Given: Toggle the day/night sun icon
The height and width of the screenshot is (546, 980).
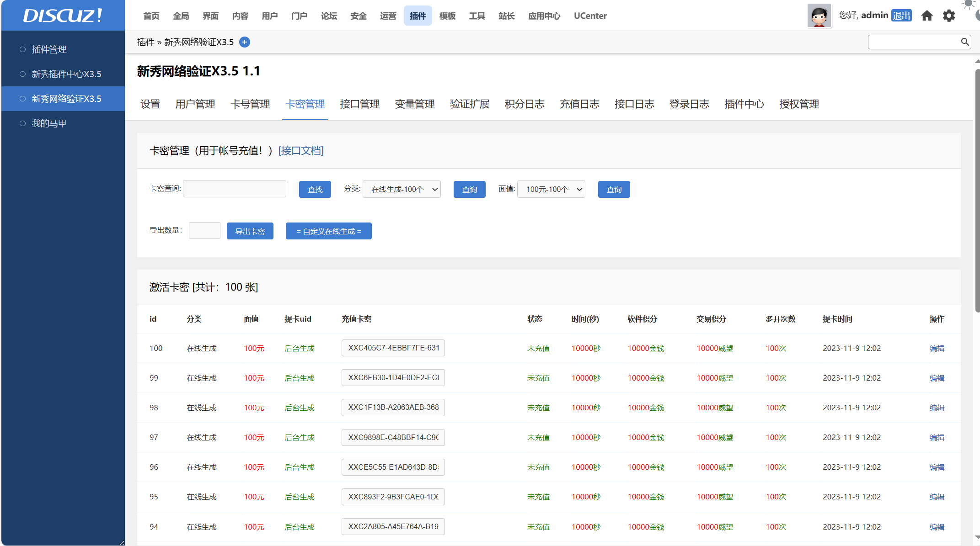Looking at the screenshot, I should click(968, 5).
